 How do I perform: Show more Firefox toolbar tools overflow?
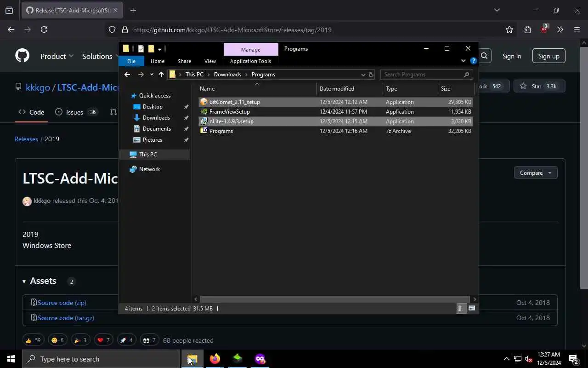[x=560, y=29]
